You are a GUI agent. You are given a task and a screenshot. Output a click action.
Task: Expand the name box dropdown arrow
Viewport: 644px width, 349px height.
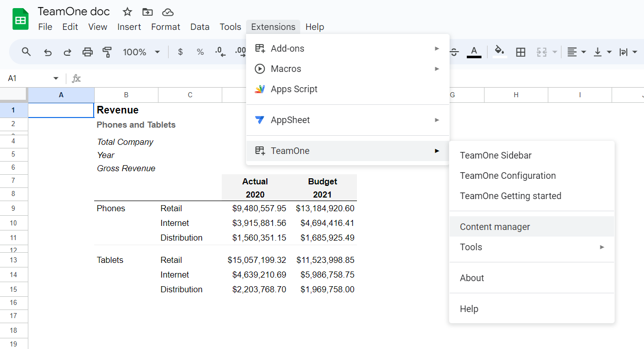click(x=56, y=79)
